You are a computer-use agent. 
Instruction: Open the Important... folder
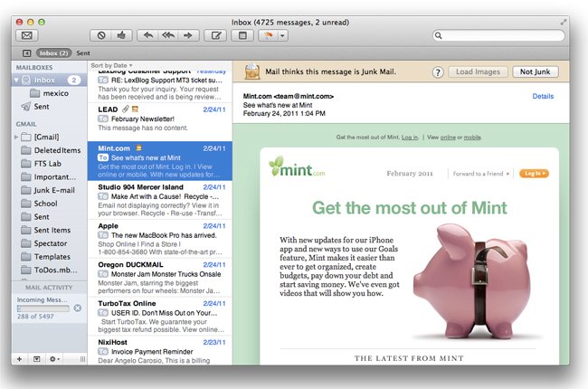click(49, 176)
